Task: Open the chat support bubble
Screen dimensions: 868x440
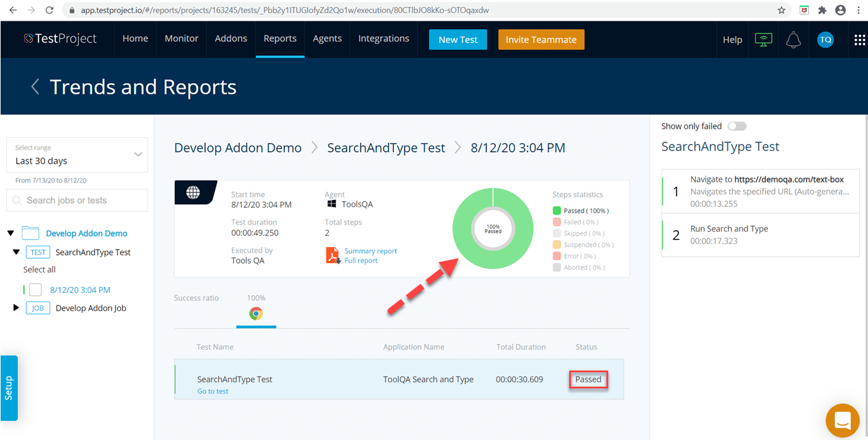Action: click(x=843, y=420)
